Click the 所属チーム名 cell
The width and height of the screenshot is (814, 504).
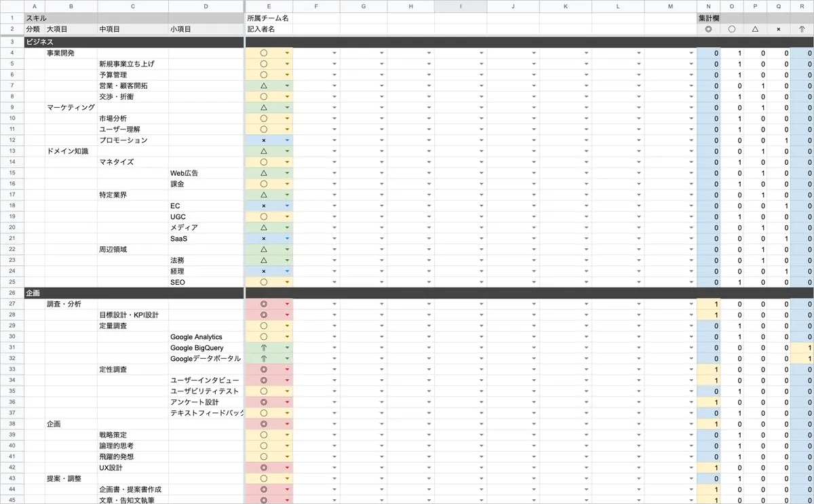(x=269, y=18)
